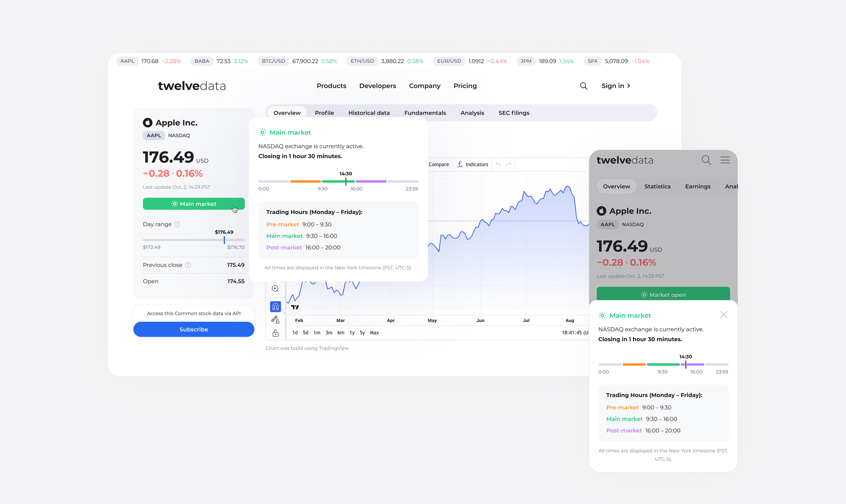
Task: Select the mobile Overview tab
Action: click(616, 187)
